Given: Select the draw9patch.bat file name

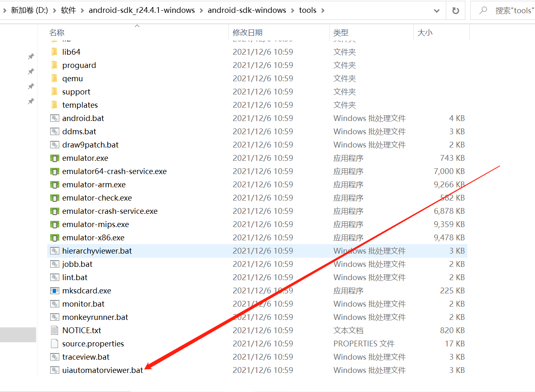Looking at the screenshot, I should [90, 145].
